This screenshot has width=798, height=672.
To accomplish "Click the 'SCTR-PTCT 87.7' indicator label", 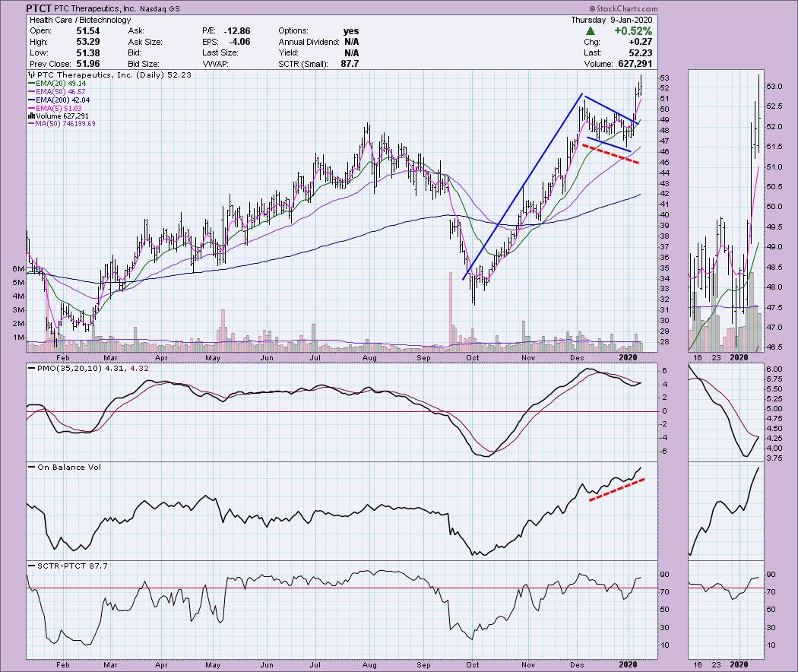I will 68,566.
